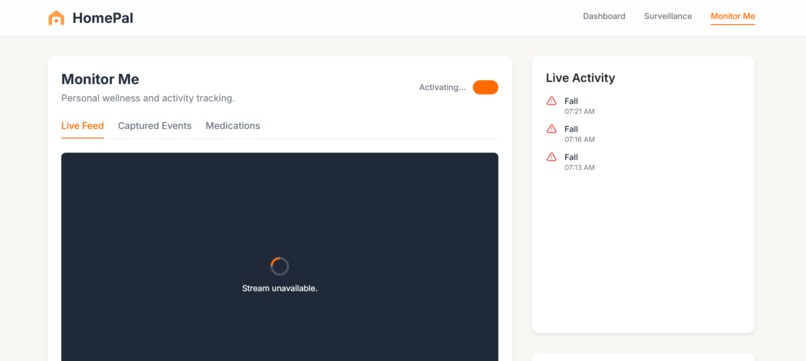Click the HomePal brand name
The image size is (806, 361).
click(x=103, y=18)
